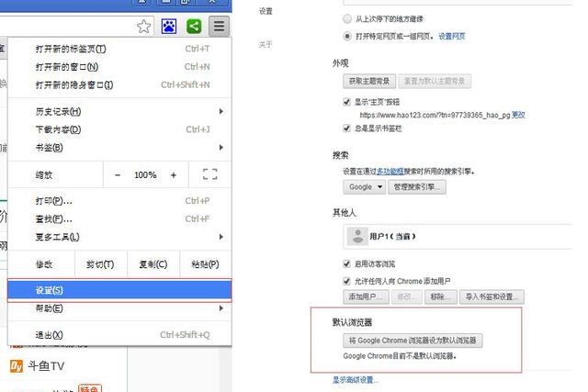Open a new incognito window entry
Viewport: 588px width, 392px height.
coord(119,85)
